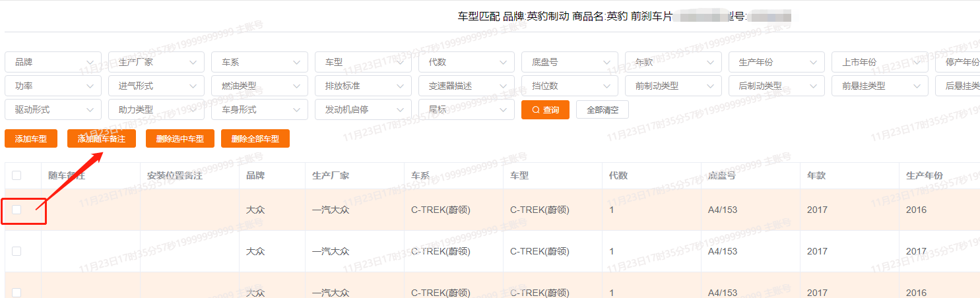Expand the 后制动类型 dropdown
Image resolution: width=980 pixels, height=298 pixels.
pos(777,86)
